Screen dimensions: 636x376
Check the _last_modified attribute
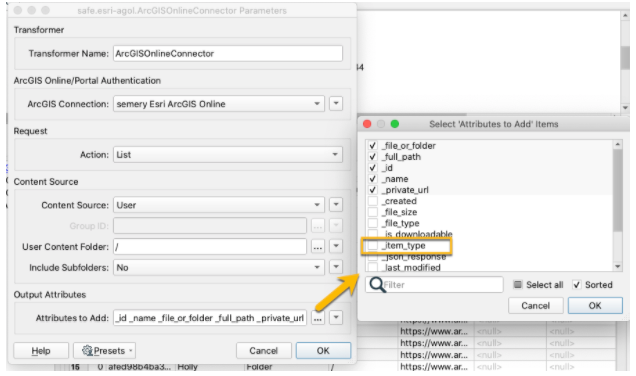[372, 267]
